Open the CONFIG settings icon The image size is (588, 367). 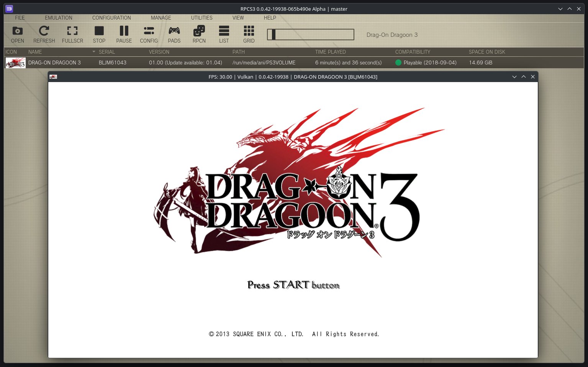coord(149,35)
